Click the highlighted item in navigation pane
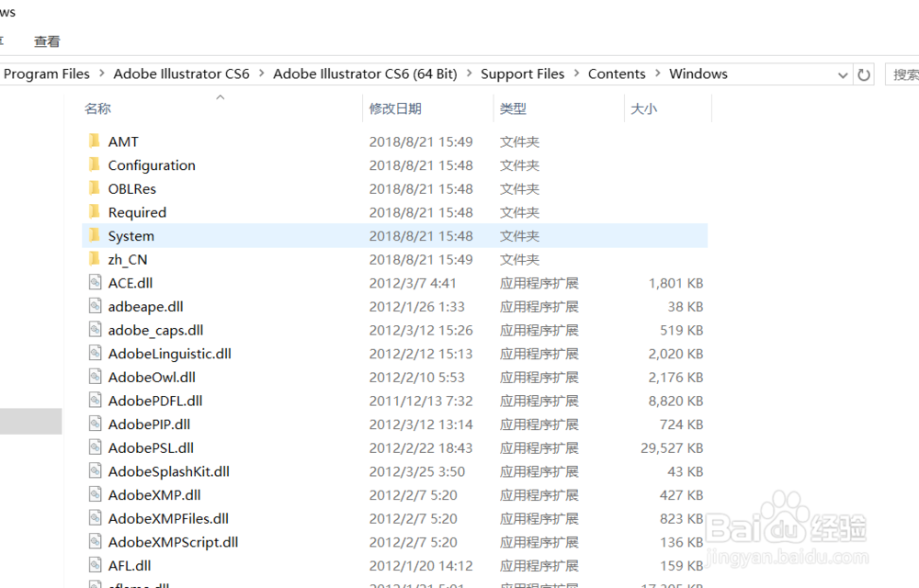The width and height of the screenshot is (919, 588). tap(30, 421)
